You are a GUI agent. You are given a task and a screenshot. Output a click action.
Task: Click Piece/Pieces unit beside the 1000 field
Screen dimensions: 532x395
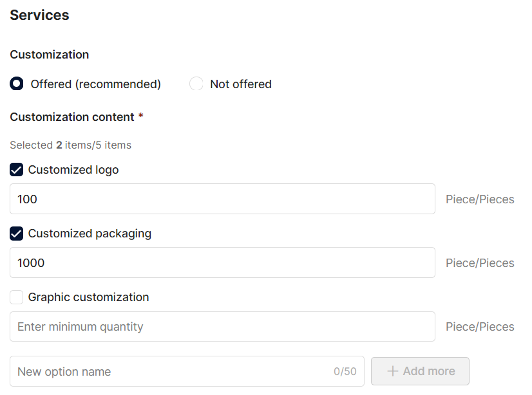pyautogui.click(x=480, y=263)
